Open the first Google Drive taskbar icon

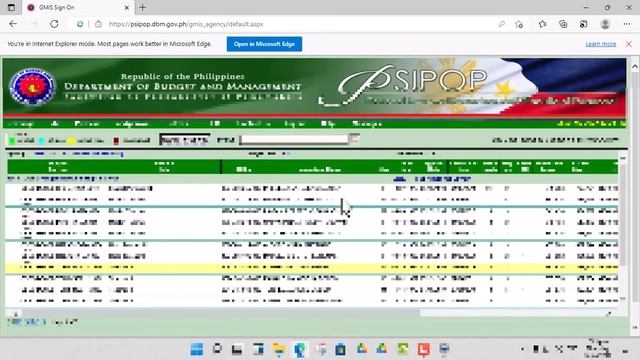point(361,349)
